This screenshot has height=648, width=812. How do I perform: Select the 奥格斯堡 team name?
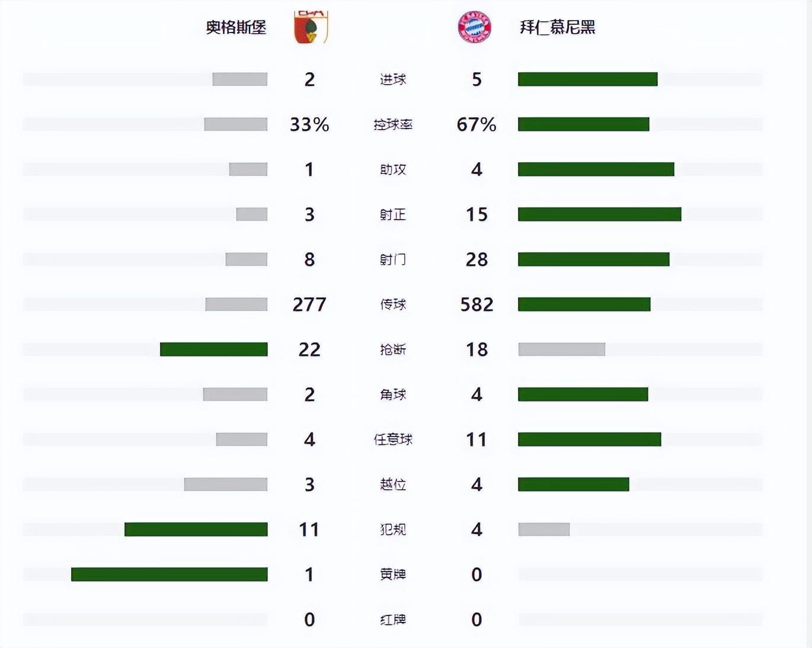[236, 27]
